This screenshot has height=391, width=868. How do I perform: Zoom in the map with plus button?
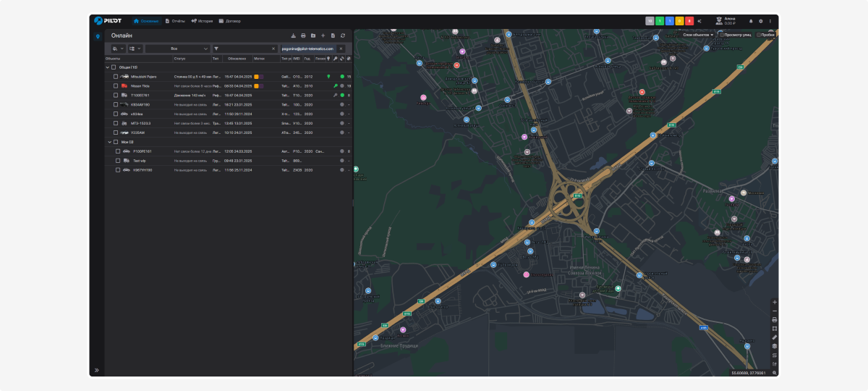(775, 302)
